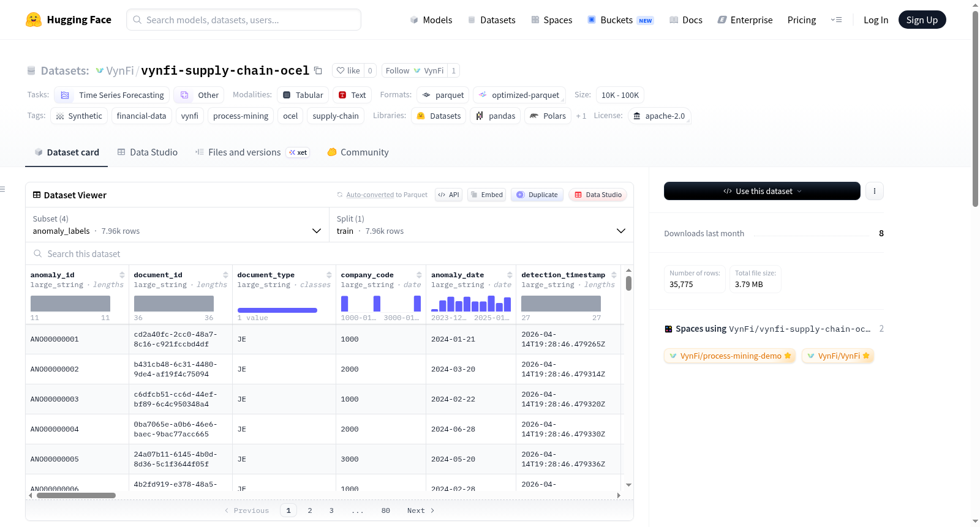Select the Text modality tag
Image resolution: width=980 pixels, height=527 pixels.
[352, 95]
